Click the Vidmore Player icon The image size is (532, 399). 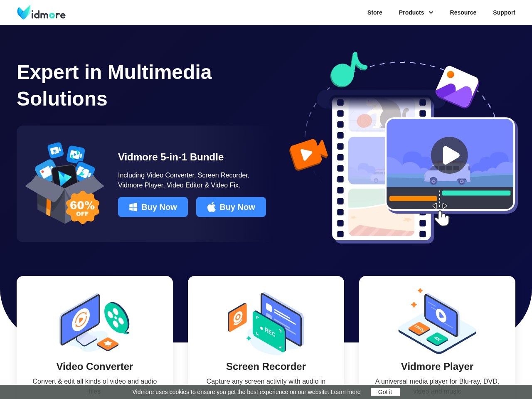437,321
